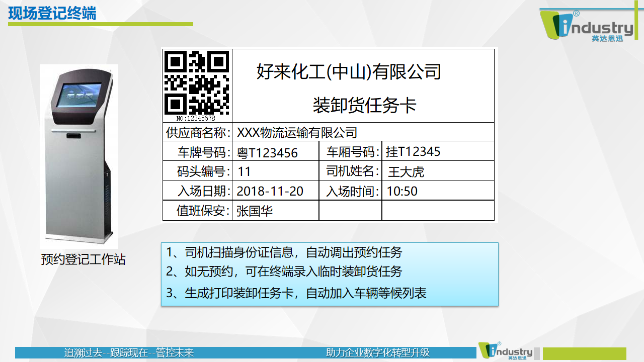This screenshot has height=362, width=644.
Task: Click the small Industry logo in the footer
Action: tap(505, 351)
